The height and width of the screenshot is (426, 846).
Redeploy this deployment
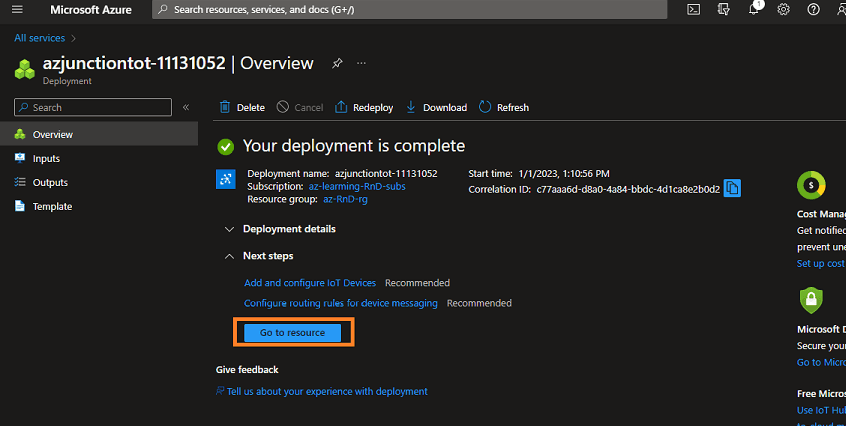coord(364,107)
